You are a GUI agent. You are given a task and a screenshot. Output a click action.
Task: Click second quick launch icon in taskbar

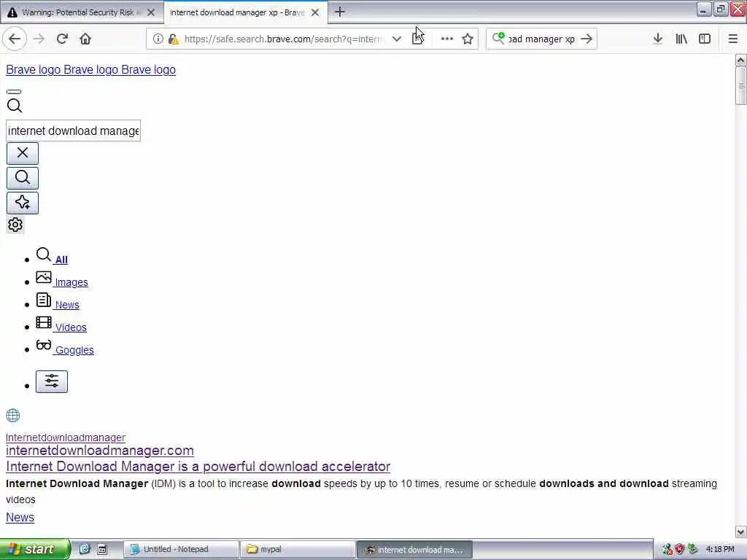pos(102,549)
